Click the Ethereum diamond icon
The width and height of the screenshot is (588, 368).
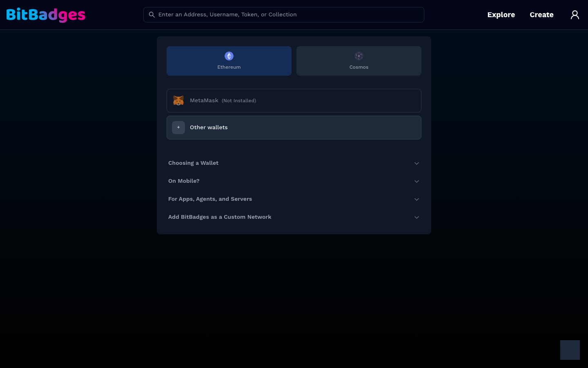click(x=229, y=56)
